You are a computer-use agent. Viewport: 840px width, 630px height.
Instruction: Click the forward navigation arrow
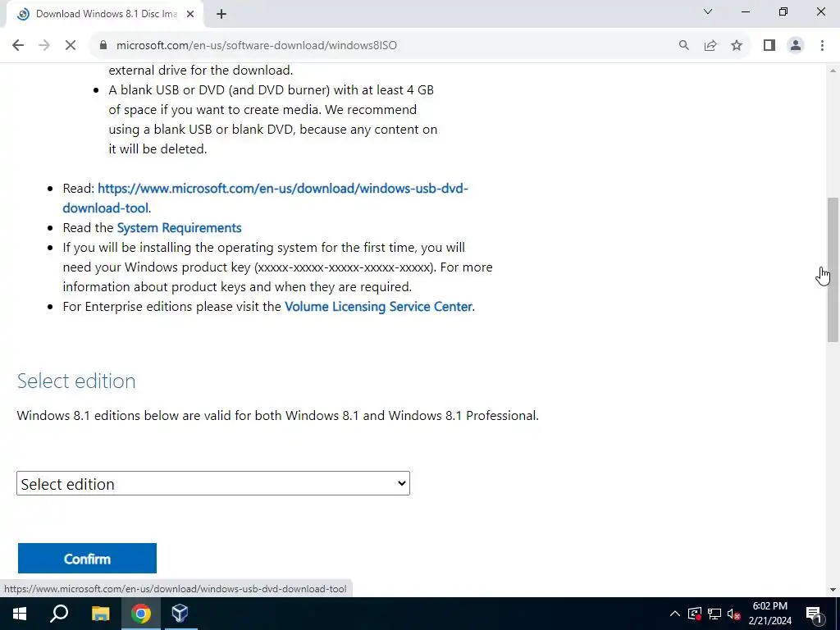point(44,45)
